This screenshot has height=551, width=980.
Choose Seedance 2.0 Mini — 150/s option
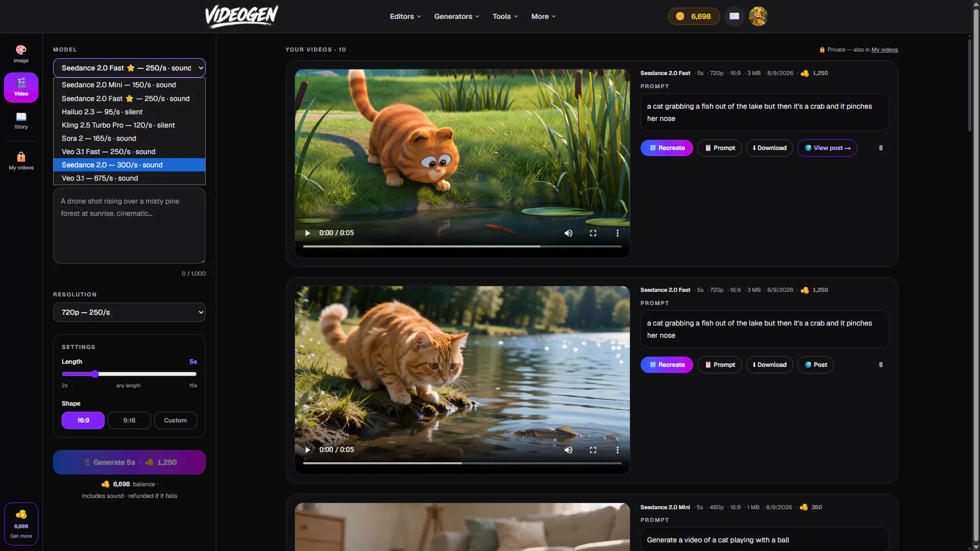129,85
